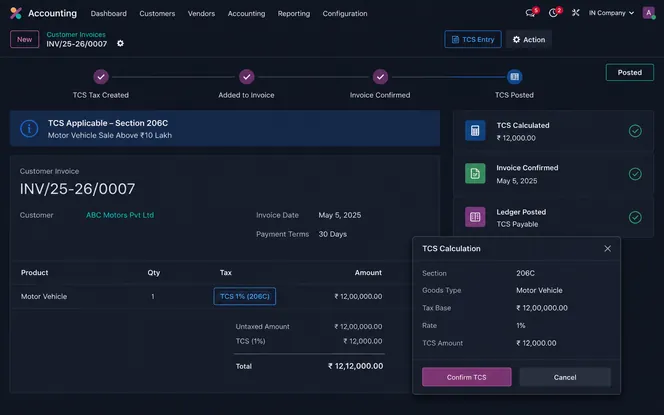The height and width of the screenshot is (415, 664).
Task: Click the green document icon on Invoice Confirmed card
Action: pos(475,173)
